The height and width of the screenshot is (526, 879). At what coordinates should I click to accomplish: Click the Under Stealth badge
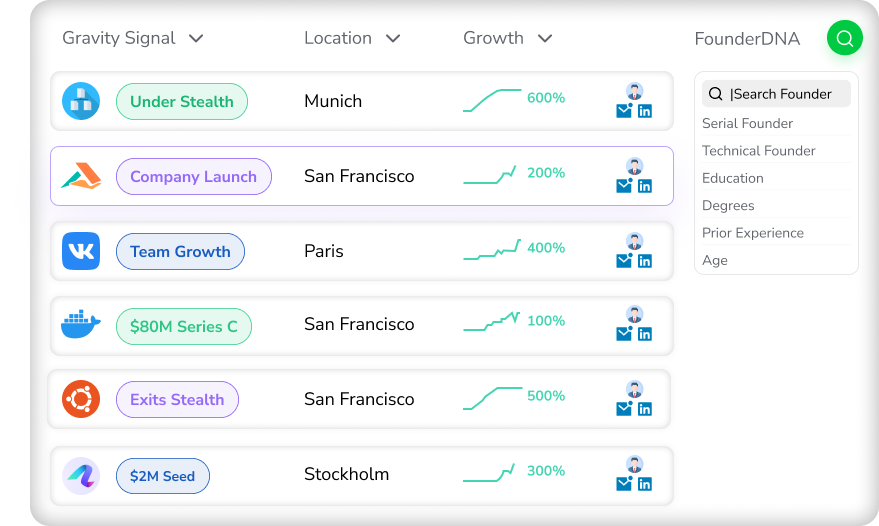click(182, 101)
